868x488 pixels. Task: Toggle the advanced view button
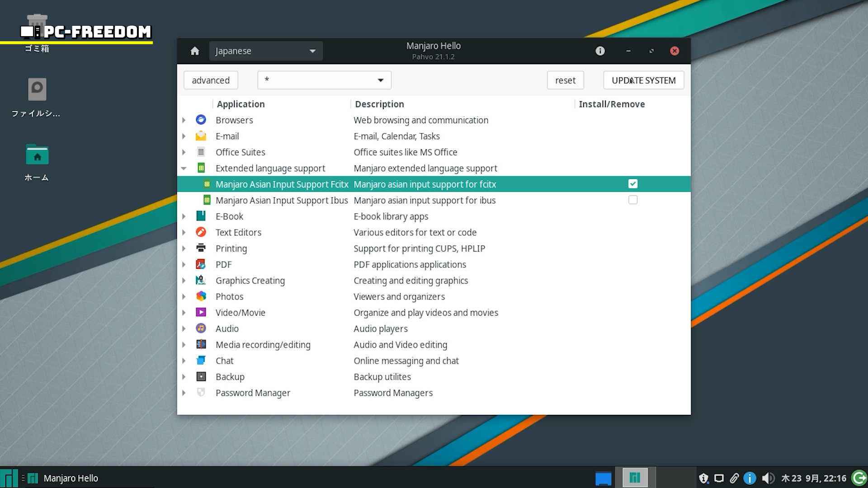pos(211,80)
